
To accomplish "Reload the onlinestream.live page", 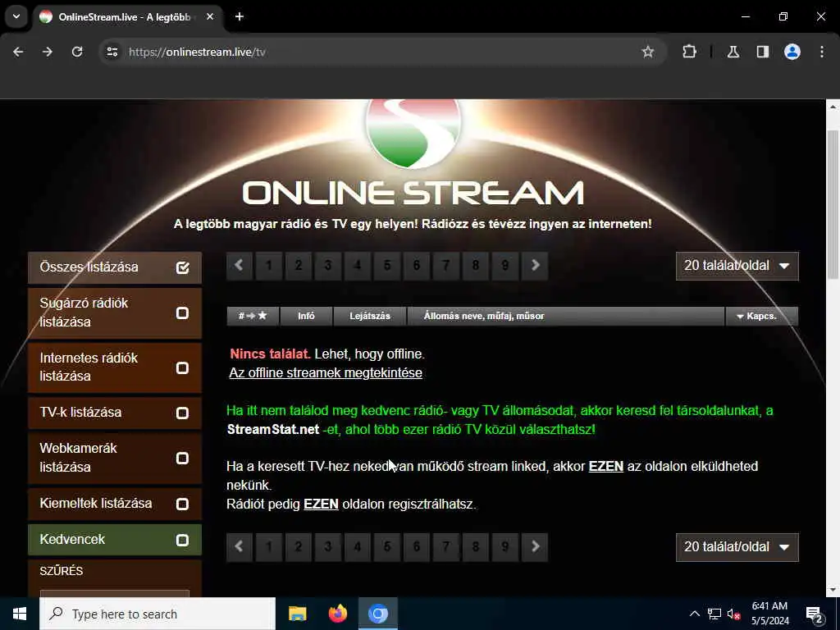I will tap(77, 52).
